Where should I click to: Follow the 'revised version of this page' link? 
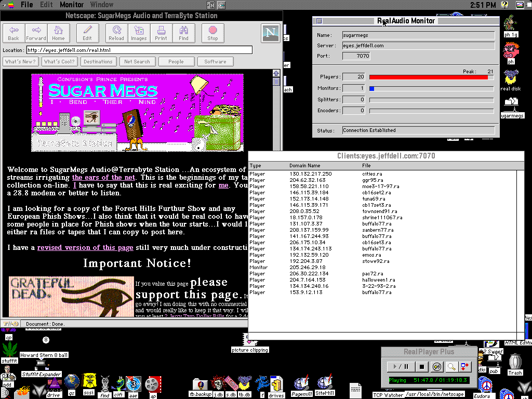(x=85, y=248)
